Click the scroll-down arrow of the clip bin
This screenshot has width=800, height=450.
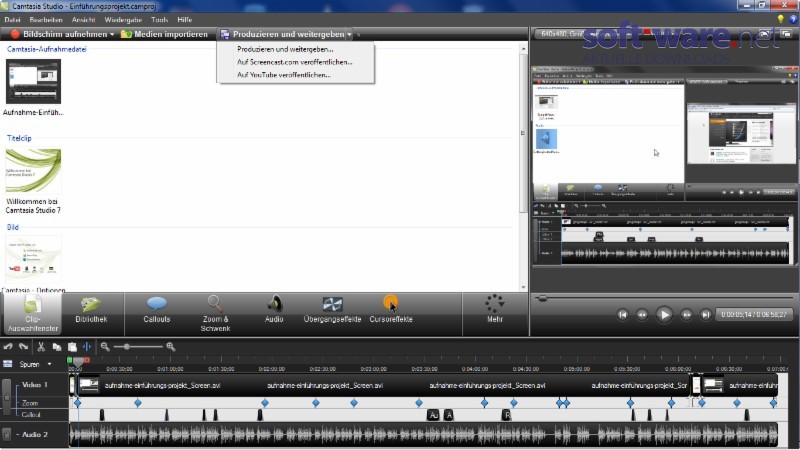(523, 287)
